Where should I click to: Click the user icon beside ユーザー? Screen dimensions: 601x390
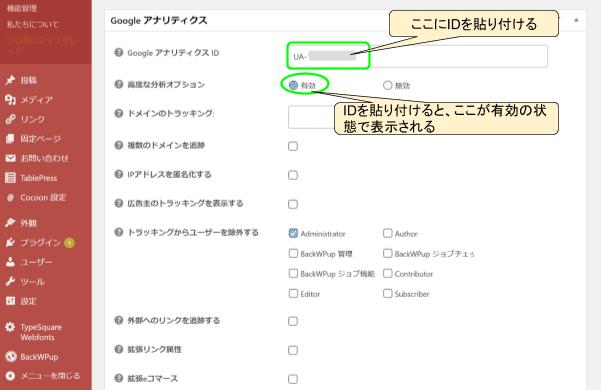(x=10, y=262)
